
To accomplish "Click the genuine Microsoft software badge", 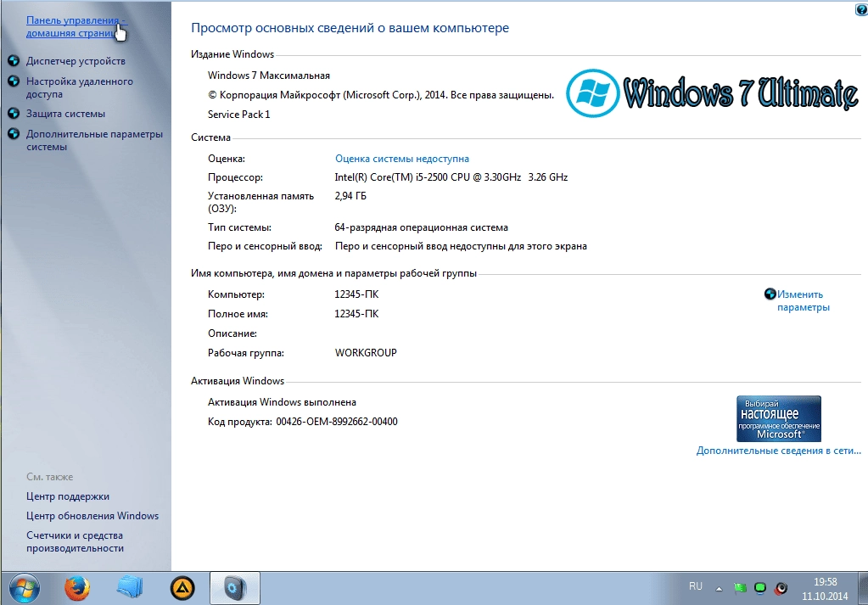I will [778, 418].
